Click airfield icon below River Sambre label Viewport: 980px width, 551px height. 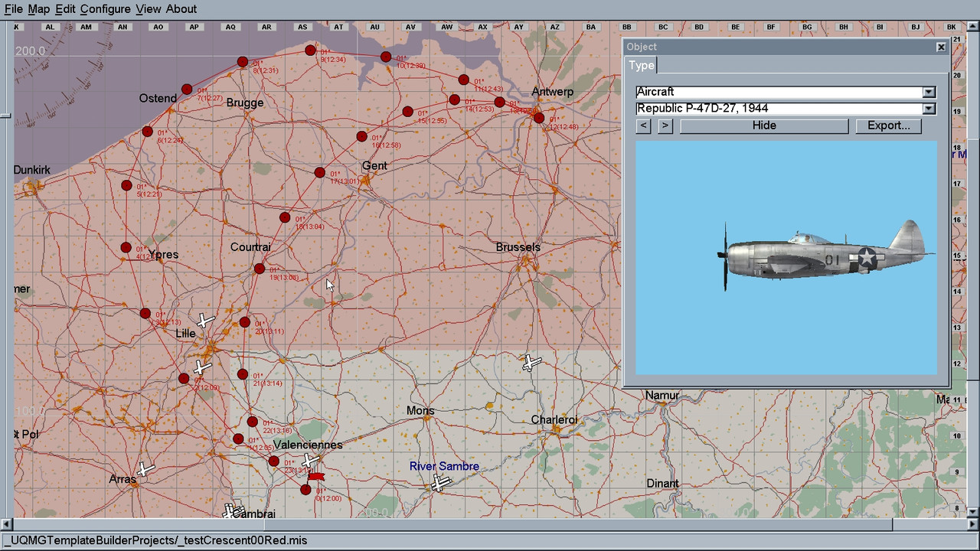tap(439, 483)
